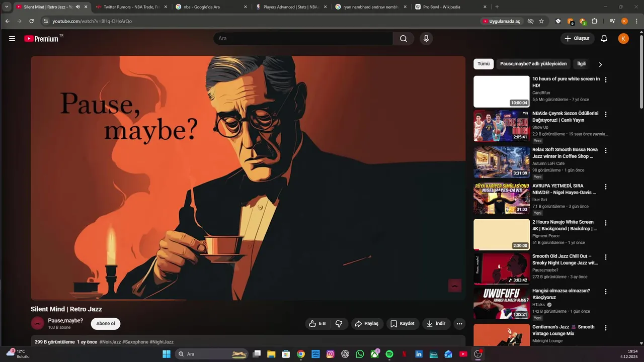Open more actions three-dot menu under video
This screenshot has height=362, width=644.
(x=459, y=324)
